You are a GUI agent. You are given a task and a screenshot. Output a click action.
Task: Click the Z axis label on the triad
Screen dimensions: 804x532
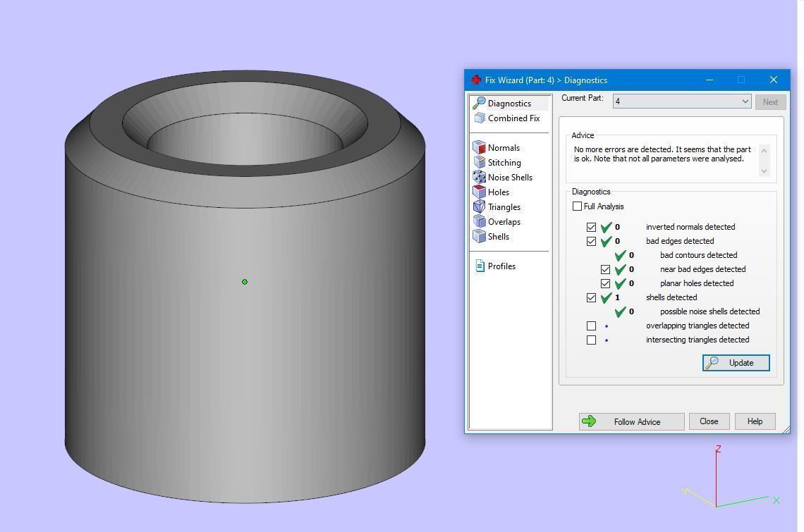(x=719, y=449)
